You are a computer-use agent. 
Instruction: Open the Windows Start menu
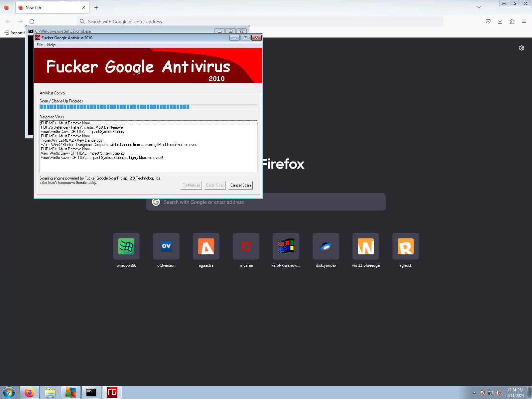click(x=9, y=393)
